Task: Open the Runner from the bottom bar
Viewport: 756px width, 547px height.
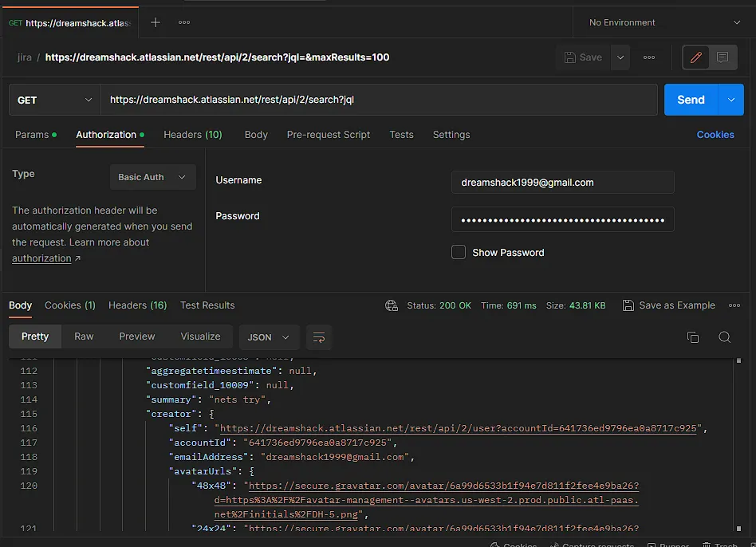Action: [667, 543]
